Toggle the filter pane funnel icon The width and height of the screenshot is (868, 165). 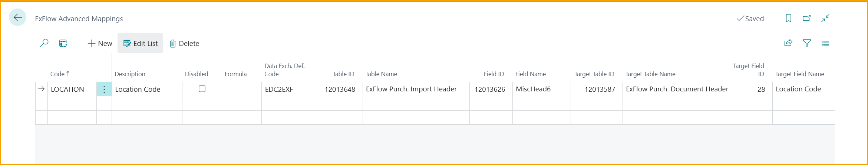(x=807, y=43)
